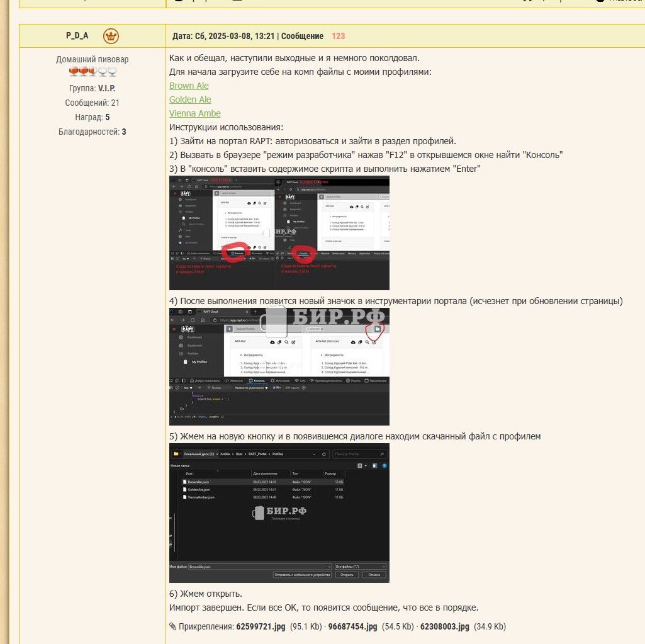The height and width of the screenshot is (644, 645).
Task: Click the step 4 "После выполнения появится" line
Action: [396, 301]
